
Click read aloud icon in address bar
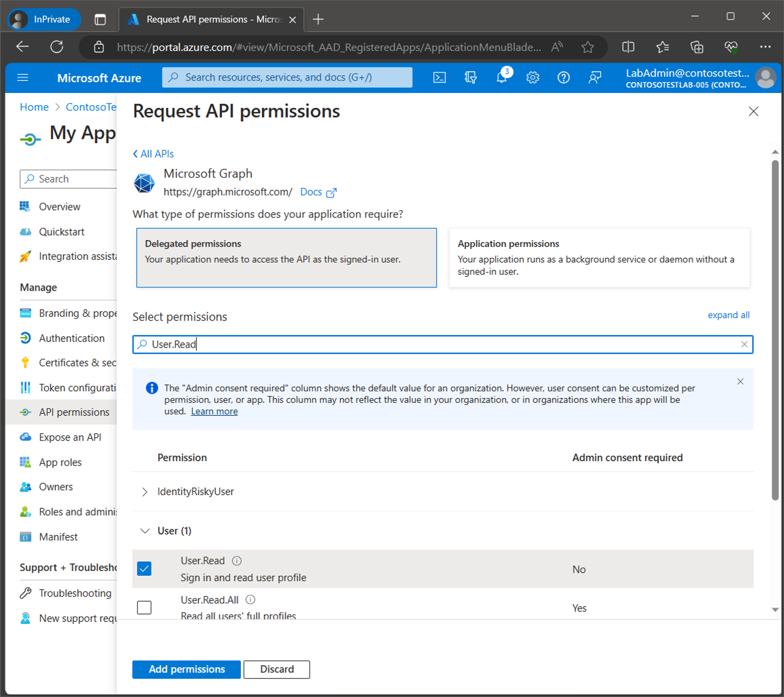point(557,47)
